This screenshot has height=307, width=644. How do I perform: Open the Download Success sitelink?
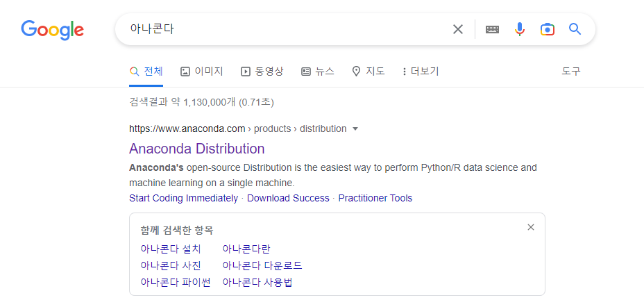[288, 198]
